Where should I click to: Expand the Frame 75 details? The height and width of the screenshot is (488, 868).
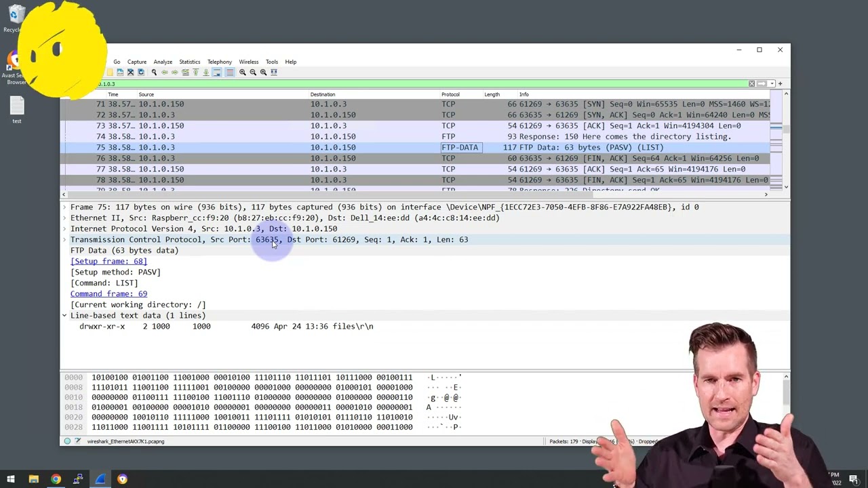pyautogui.click(x=64, y=207)
